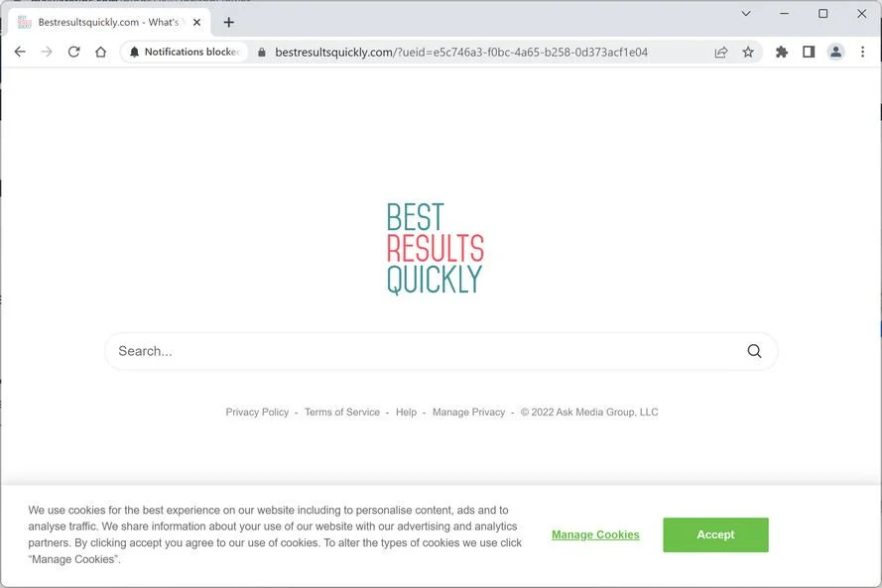Image resolution: width=882 pixels, height=588 pixels.
Task: Toggle the browser side panel icon
Action: click(809, 53)
